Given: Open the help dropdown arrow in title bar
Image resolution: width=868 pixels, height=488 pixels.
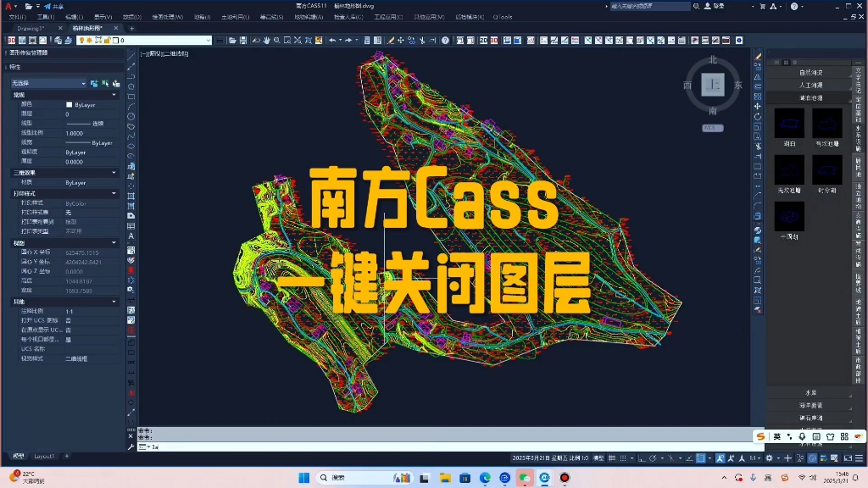Looking at the screenshot, I should click(x=802, y=6).
